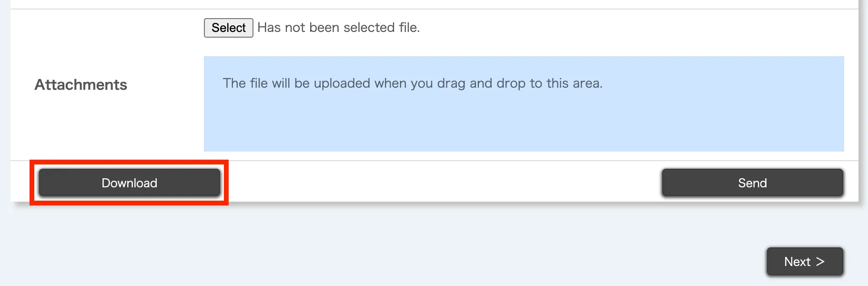Go to the Next page
The image size is (868, 286).
point(805,261)
